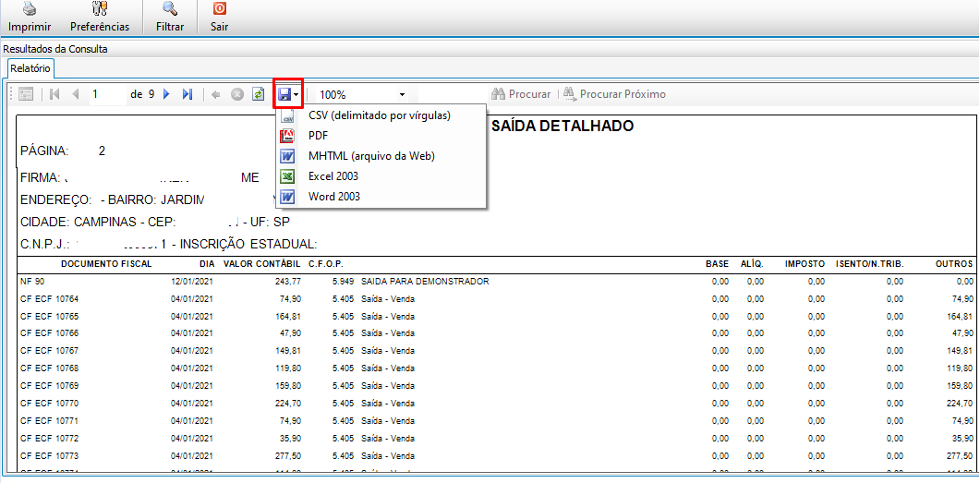The height and width of the screenshot is (483, 980).
Task: Export to Excel 2003
Action: click(x=381, y=176)
